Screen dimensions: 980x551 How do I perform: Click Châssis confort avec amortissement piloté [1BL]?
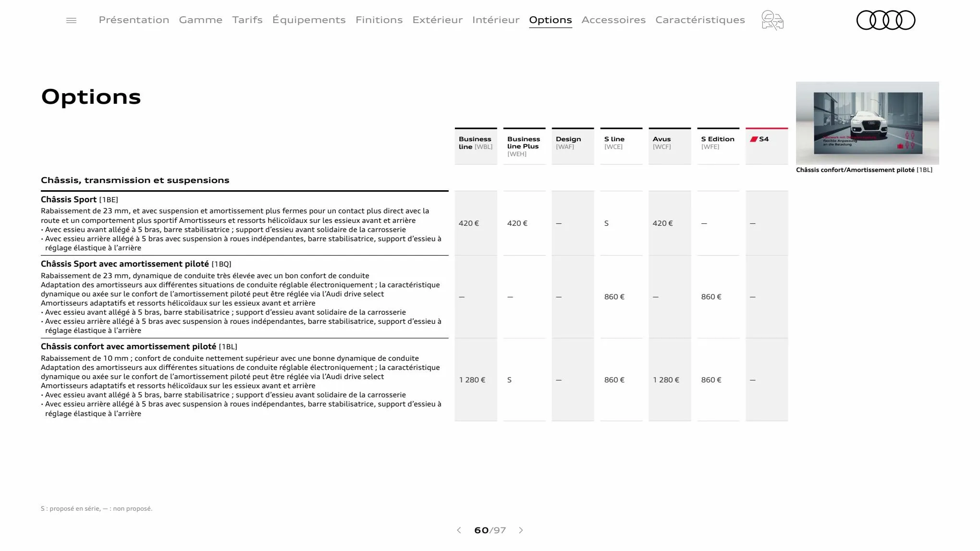click(x=139, y=346)
